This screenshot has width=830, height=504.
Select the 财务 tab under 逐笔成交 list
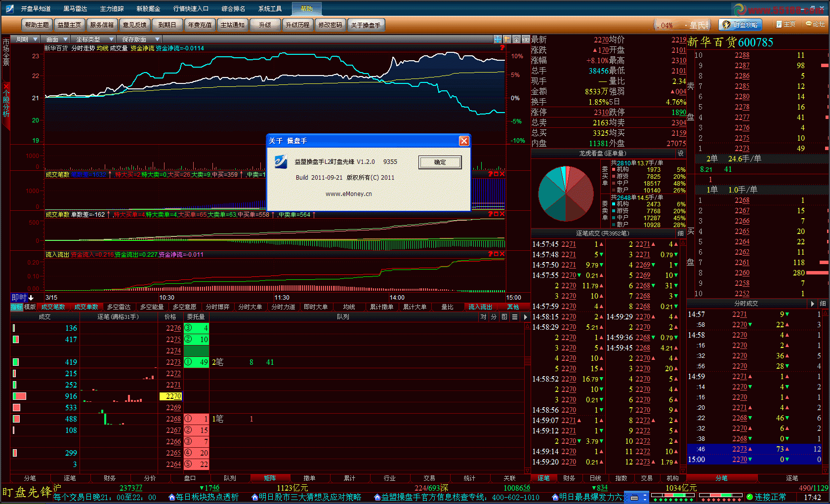tap(569, 478)
